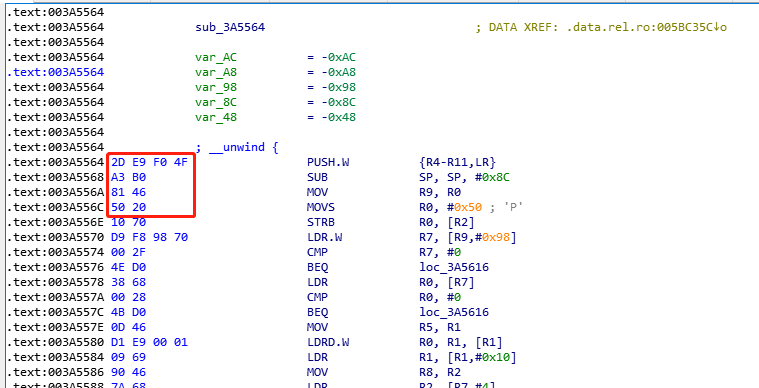This screenshot has height=388, width=759.
Task: Click opcode bytes 00 2F
Action: (x=128, y=253)
